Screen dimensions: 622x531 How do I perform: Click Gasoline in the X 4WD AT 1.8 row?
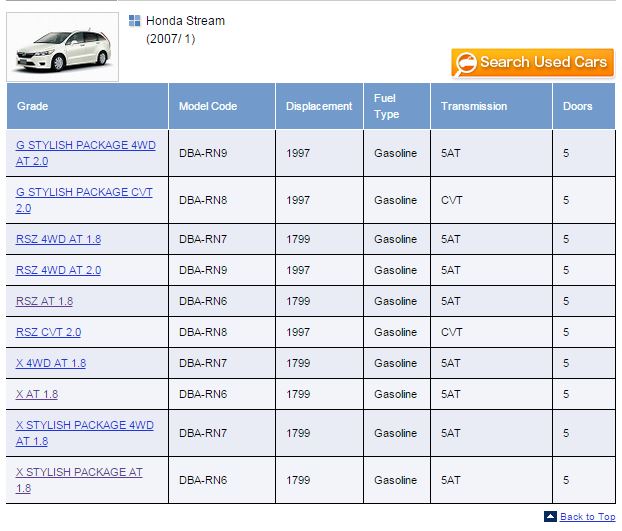click(395, 363)
